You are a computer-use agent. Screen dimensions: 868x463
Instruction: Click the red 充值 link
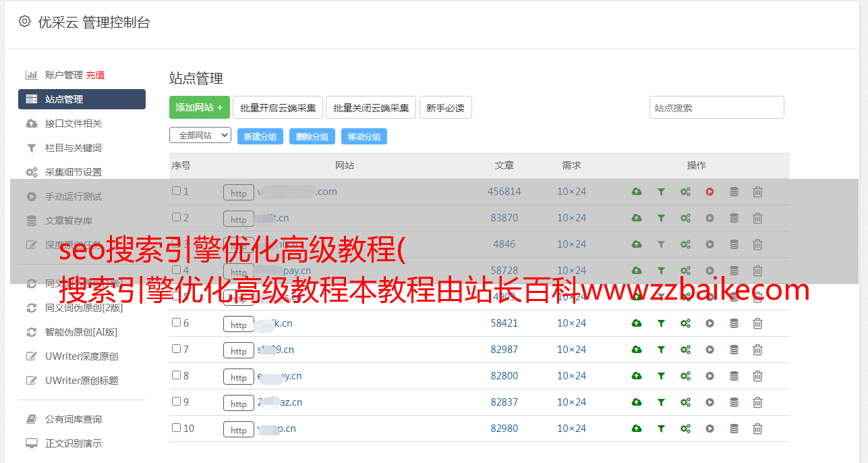tap(95, 75)
